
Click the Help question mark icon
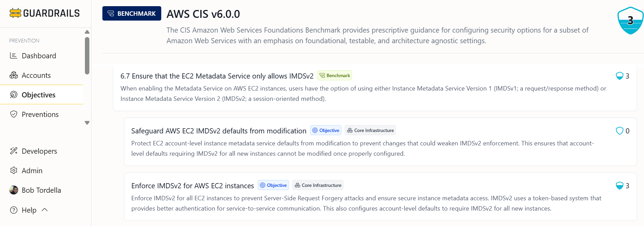point(14,210)
